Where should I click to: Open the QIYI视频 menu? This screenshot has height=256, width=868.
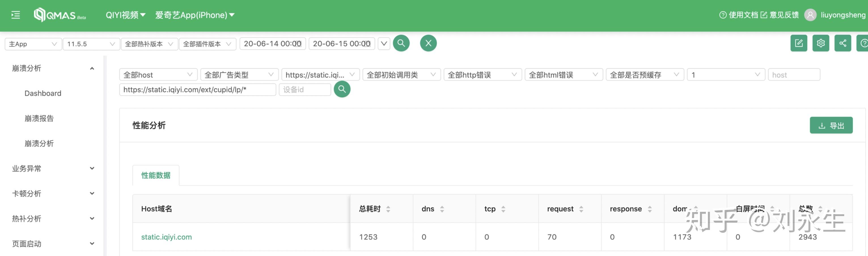tap(125, 15)
